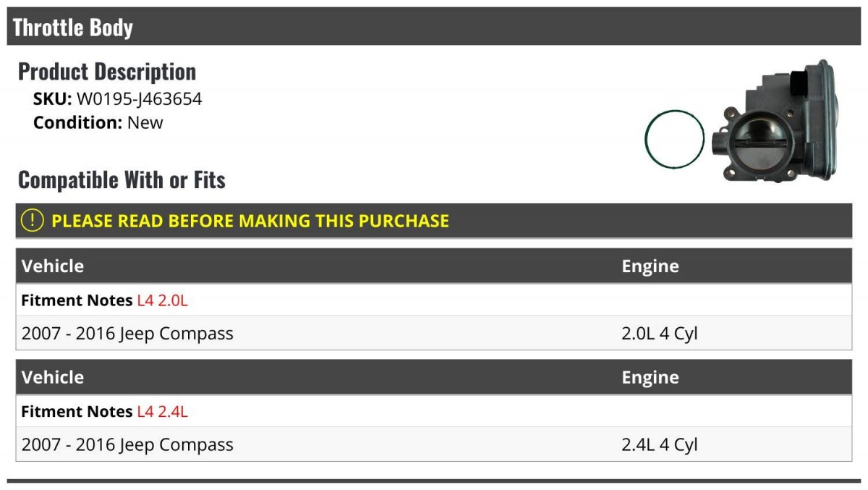The width and height of the screenshot is (868, 490).
Task: Click the second table's Engine column header
Action: pos(650,378)
